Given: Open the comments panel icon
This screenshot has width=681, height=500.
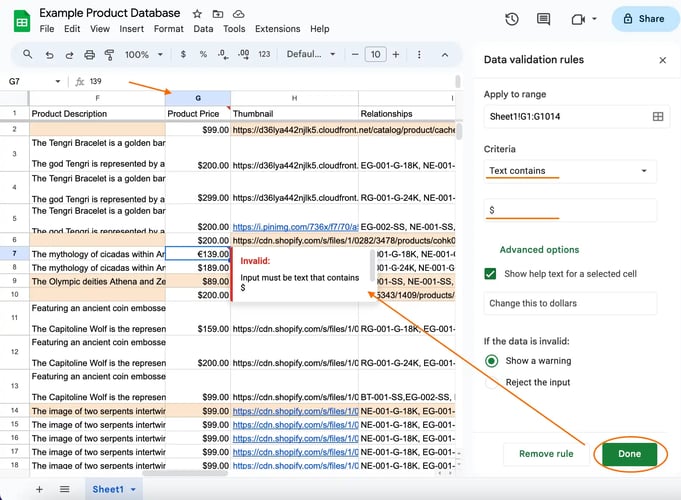Looking at the screenshot, I should 543,19.
